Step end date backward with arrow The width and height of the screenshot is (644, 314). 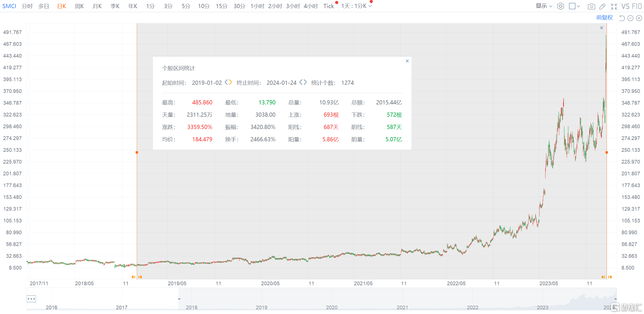click(x=301, y=82)
